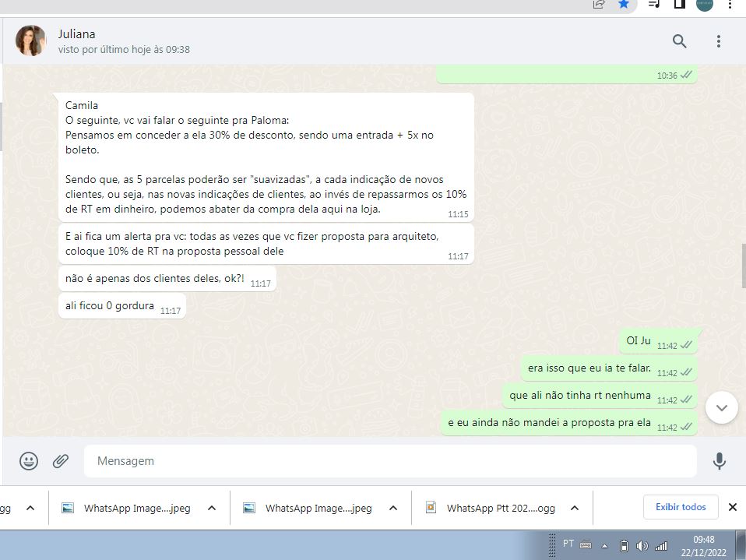The height and width of the screenshot is (560, 746).
Task: Click the sent message 'OI Ju'
Action: pyautogui.click(x=659, y=341)
